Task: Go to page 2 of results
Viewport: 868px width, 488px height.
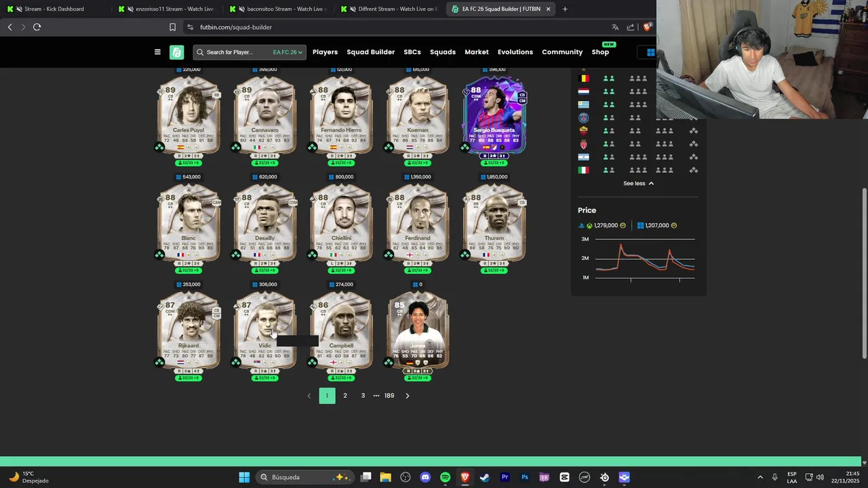Action: pyautogui.click(x=344, y=396)
